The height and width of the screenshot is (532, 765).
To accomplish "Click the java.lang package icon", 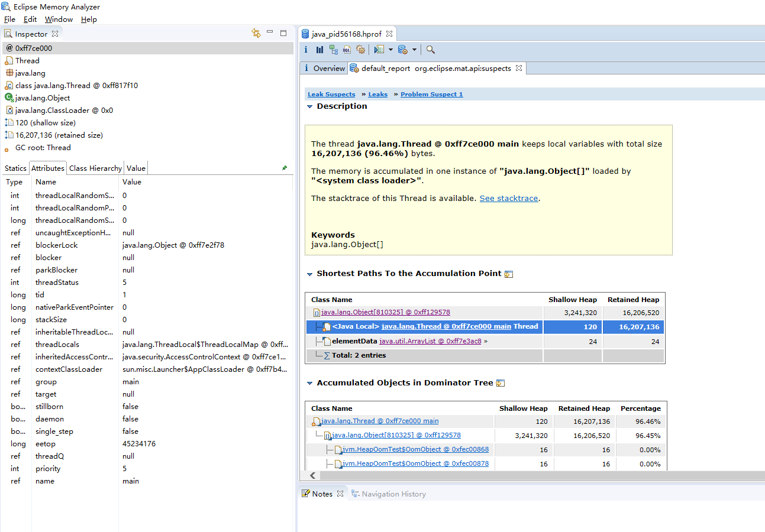I will 9,73.
